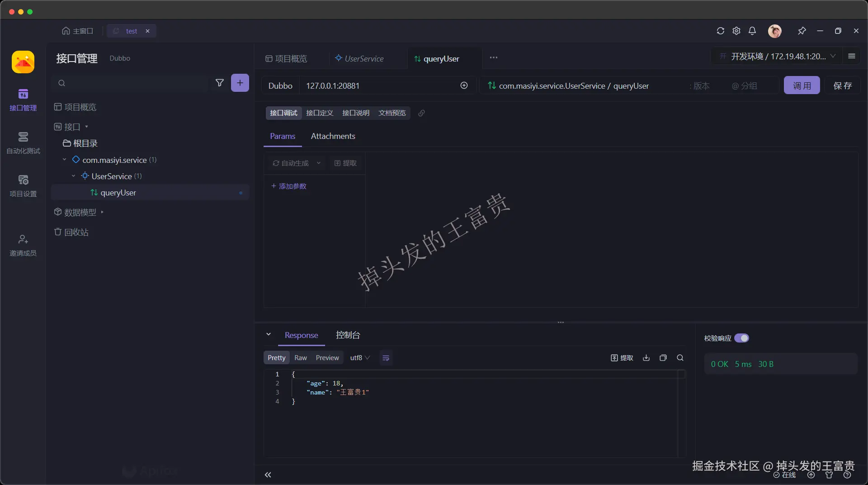
Task: Collapse the com.masiyi.service tree node
Action: (x=64, y=160)
